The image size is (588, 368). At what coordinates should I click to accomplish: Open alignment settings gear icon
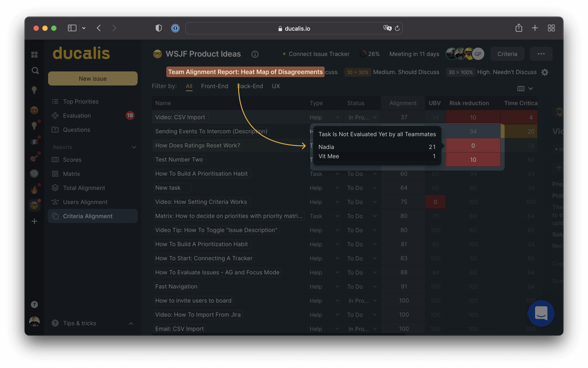coord(545,72)
